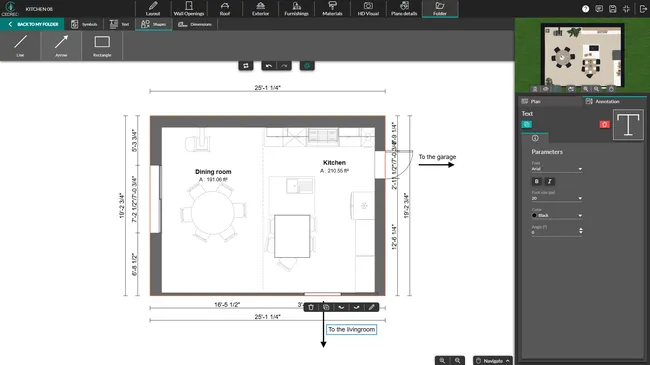Viewport: 650px width, 365px height.
Task: Select the Arrow shape tool
Action: [61, 46]
